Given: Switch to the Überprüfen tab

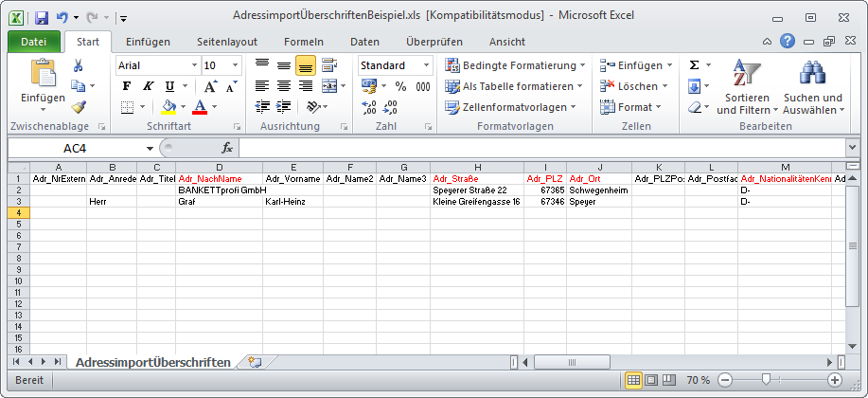Looking at the screenshot, I should 434,42.
